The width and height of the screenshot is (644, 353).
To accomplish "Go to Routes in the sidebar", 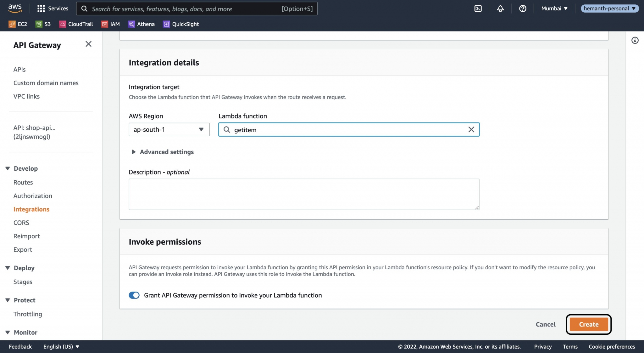I will coord(23,182).
